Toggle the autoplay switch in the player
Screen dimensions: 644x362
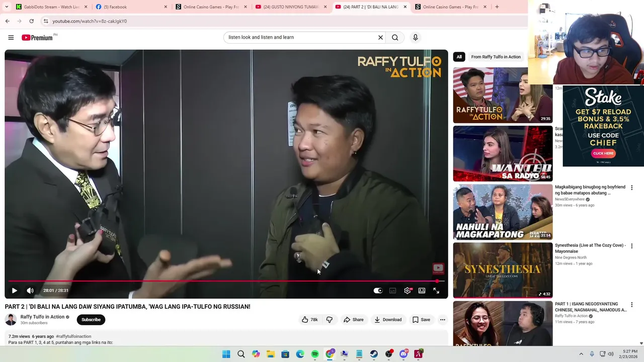point(378,291)
